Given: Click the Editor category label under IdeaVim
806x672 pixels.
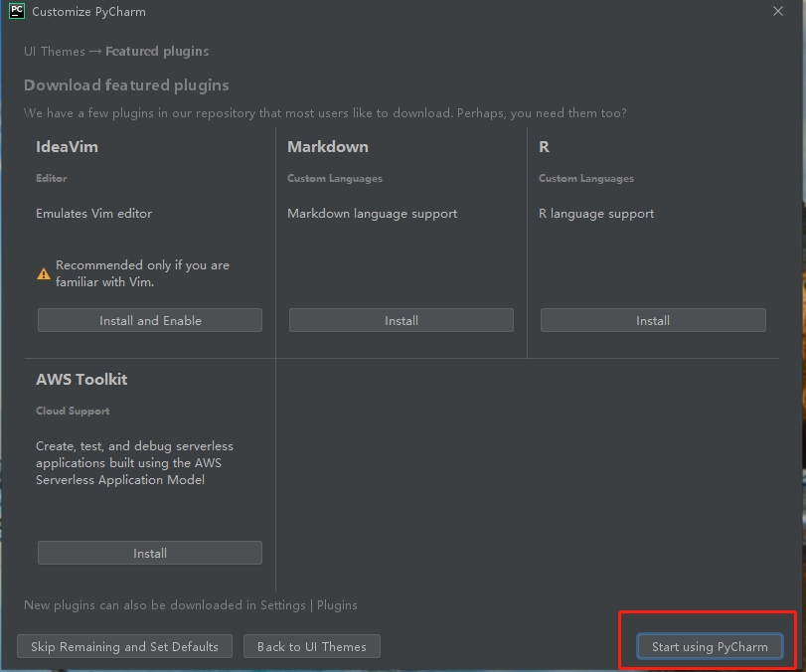Looking at the screenshot, I should [x=52, y=178].
